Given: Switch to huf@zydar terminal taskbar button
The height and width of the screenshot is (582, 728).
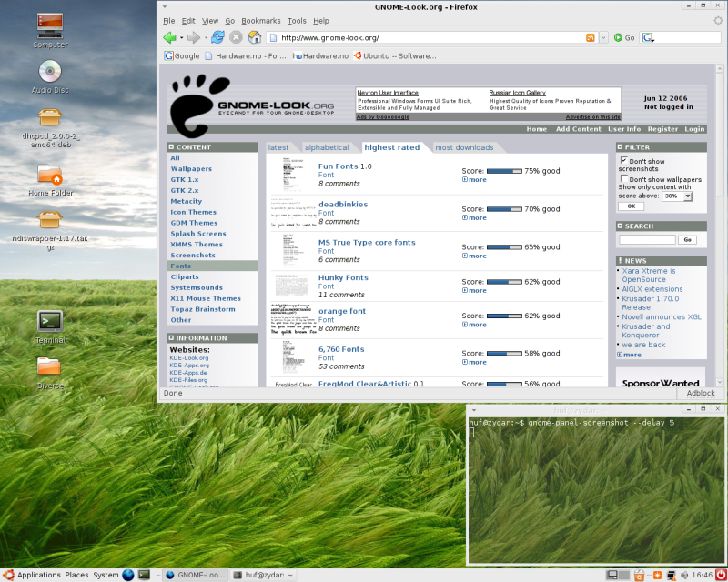Looking at the screenshot, I should pos(264,575).
